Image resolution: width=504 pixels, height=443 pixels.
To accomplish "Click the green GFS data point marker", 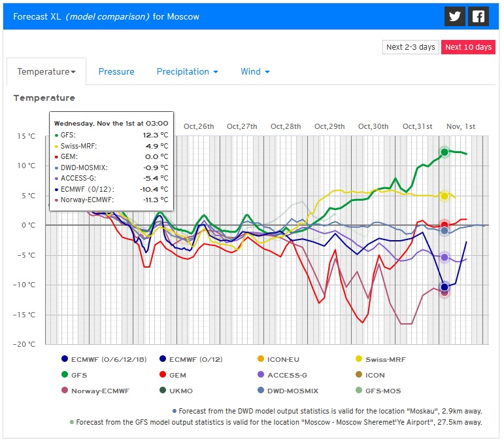I will click(445, 152).
